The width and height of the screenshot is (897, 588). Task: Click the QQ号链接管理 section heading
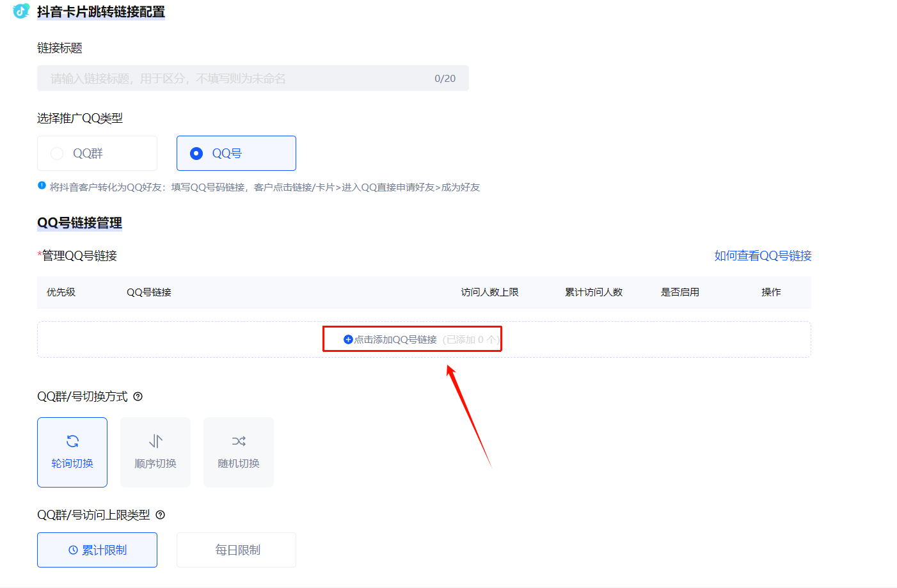[79, 223]
